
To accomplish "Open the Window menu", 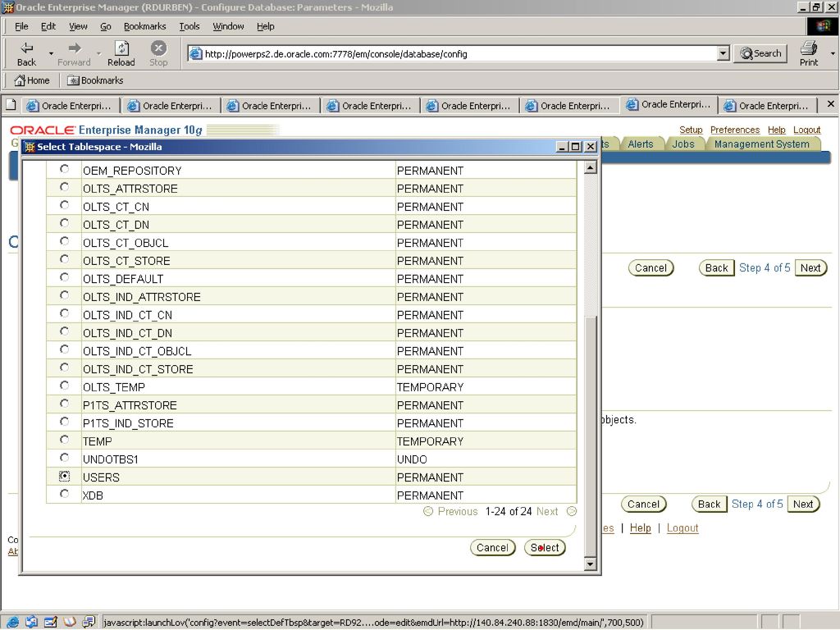I will tap(228, 26).
